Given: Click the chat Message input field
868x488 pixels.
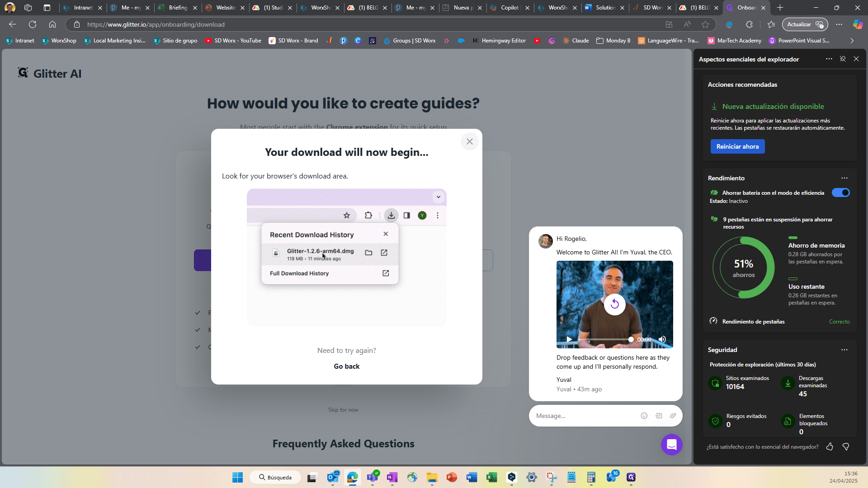Looking at the screenshot, I should [x=585, y=416].
